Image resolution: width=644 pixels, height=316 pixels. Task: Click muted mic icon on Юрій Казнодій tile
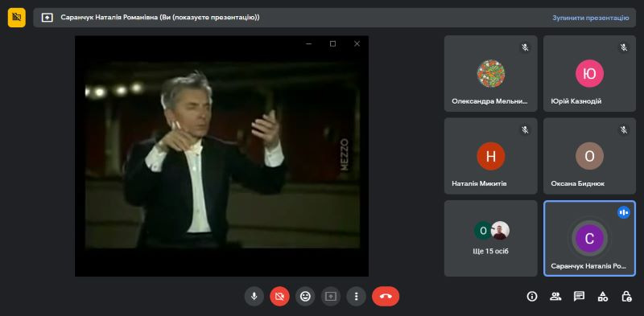[624, 47]
